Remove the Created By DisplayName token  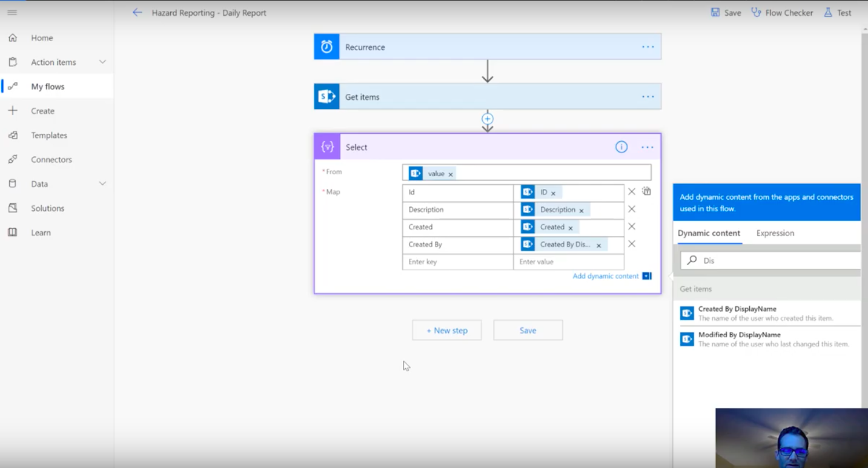pos(598,246)
